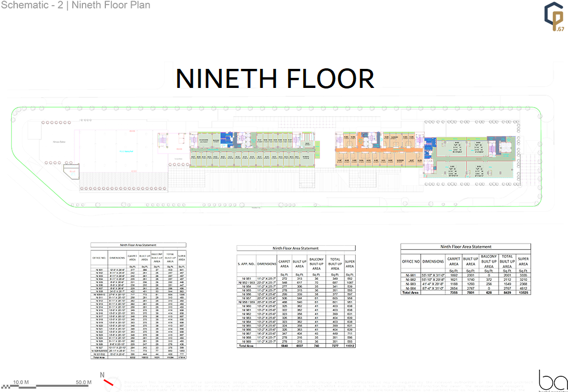Click the NINETH FLOOR title text

tap(274, 79)
